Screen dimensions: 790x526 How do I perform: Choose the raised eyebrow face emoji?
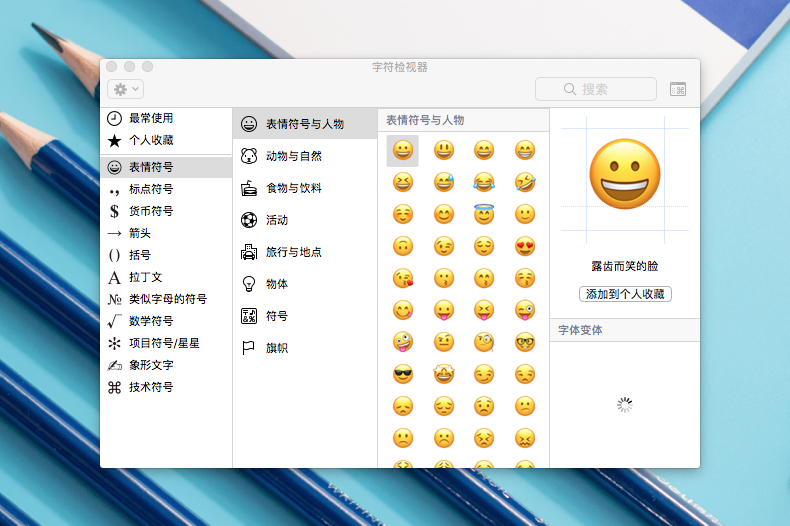click(x=444, y=342)
